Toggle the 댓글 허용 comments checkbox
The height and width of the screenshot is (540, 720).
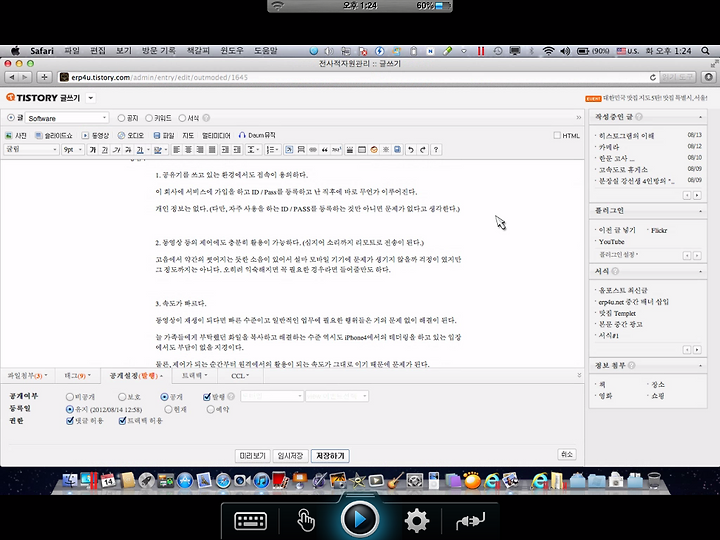pos(70,421)
